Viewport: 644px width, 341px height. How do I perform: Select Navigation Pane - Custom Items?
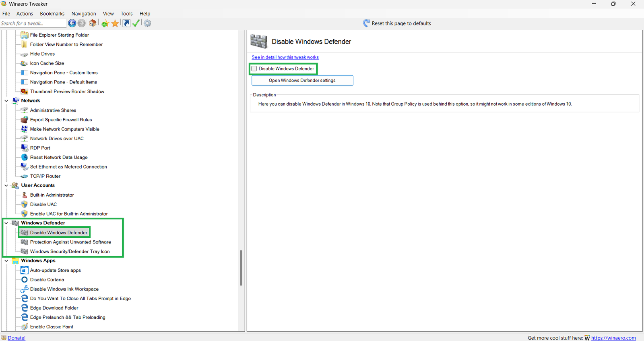coord(64,73)
